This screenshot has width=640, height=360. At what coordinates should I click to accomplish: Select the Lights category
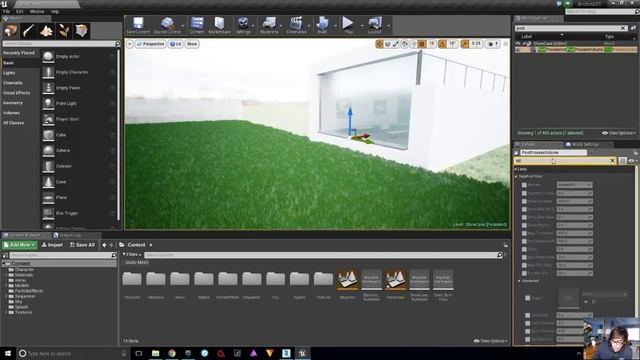click(9, 73)
